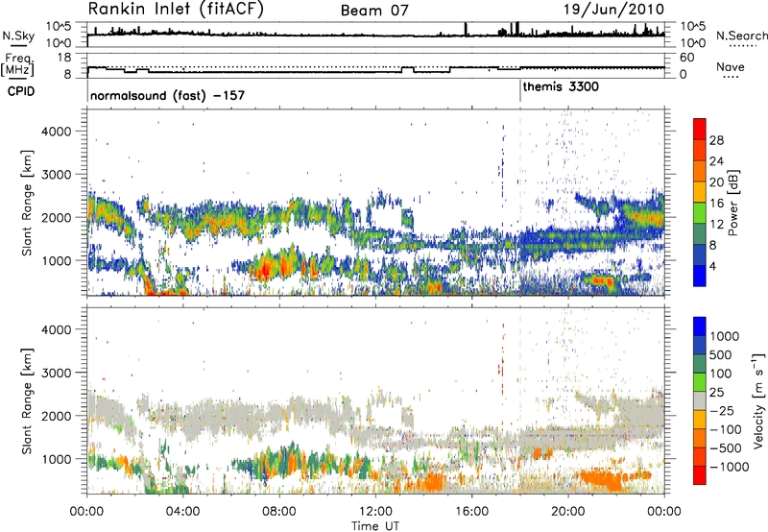
Task: Click the yellow 16 dB segment of Power colorbar
Action: pyautogui.click(x=700, y=192)
